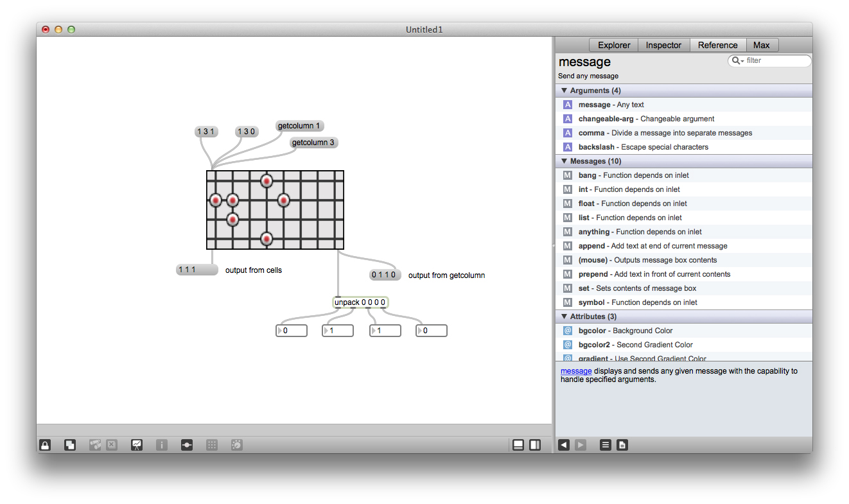Click the @ icon beside bgcolor2
Viewport: 849px width, 504px height.
(x=568, y=345)
